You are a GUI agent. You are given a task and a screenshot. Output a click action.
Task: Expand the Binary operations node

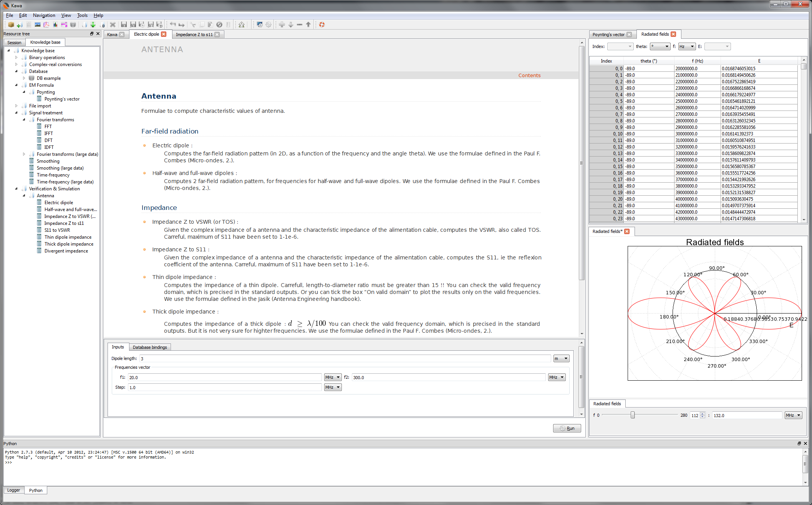pyautogui.click(x=16, y=57)
